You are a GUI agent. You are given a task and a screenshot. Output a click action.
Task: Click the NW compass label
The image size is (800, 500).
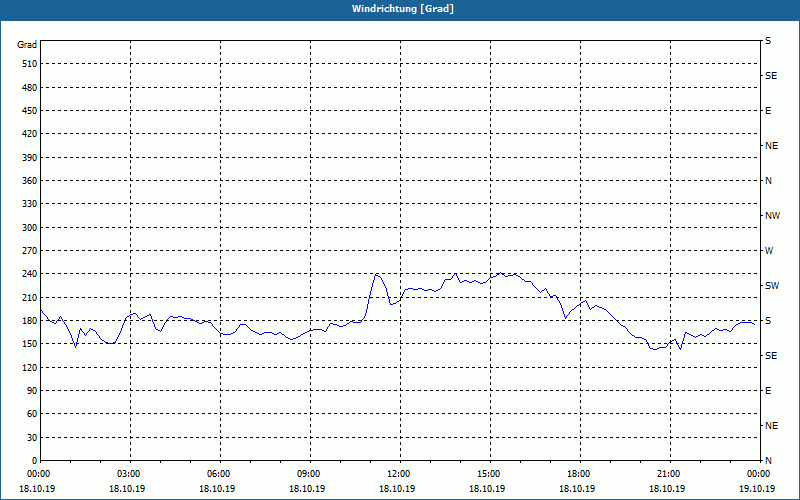pyautogui.click(x=772, y=216)
